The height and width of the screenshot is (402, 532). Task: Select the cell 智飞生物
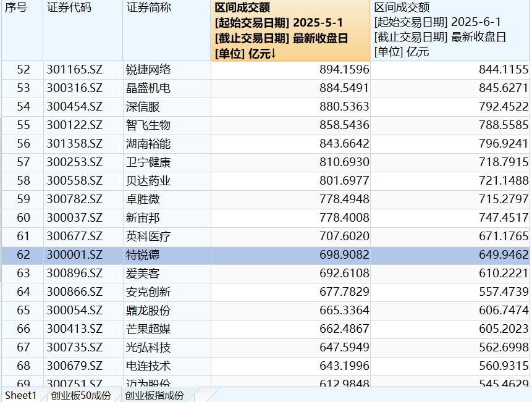coord(167,125)
